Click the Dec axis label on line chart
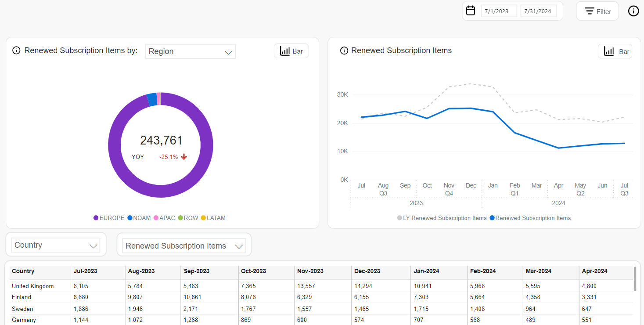Image resolution: width=644 pixels, height=325 pixels. (471, 186)
